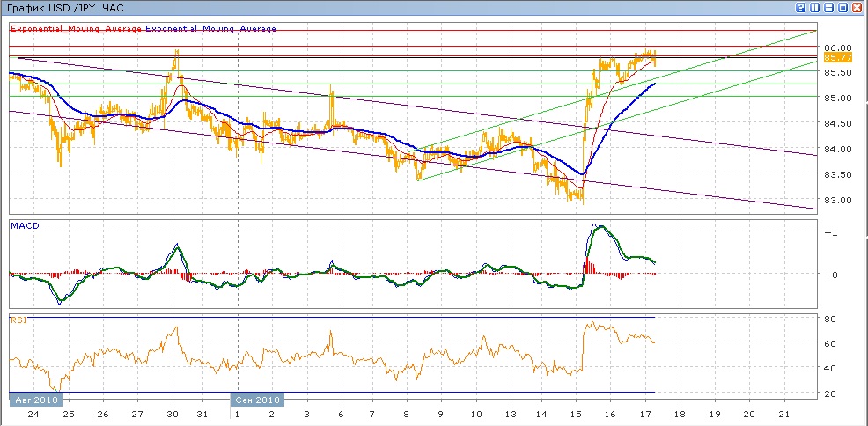Select the Сен 2010 month marker
The image size is (868, 426).
click(257, 399)
